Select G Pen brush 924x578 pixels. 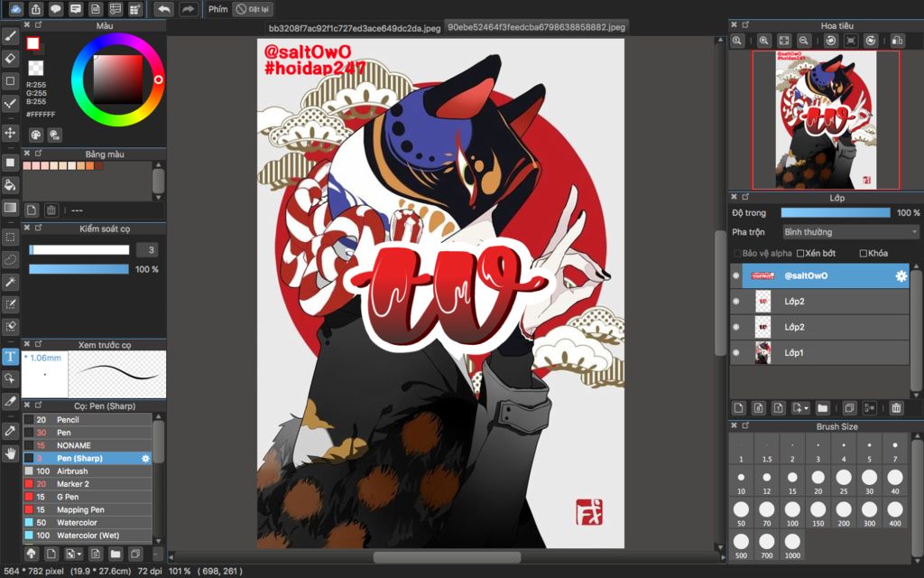pyautogui.click(x=88, y=497)
